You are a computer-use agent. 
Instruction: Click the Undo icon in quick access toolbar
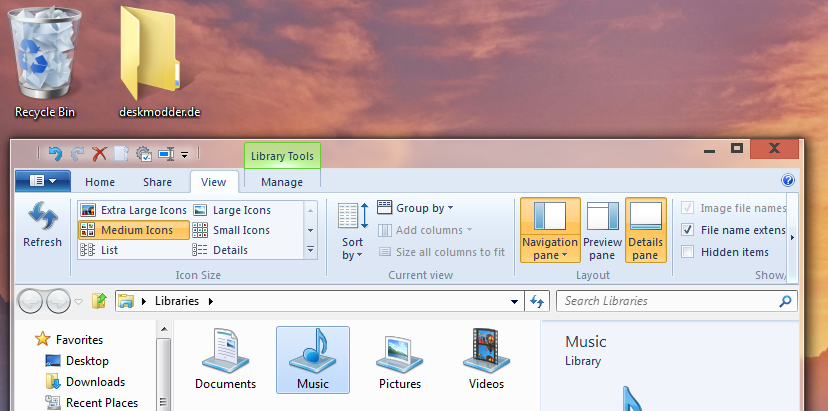tap(55, 154)
